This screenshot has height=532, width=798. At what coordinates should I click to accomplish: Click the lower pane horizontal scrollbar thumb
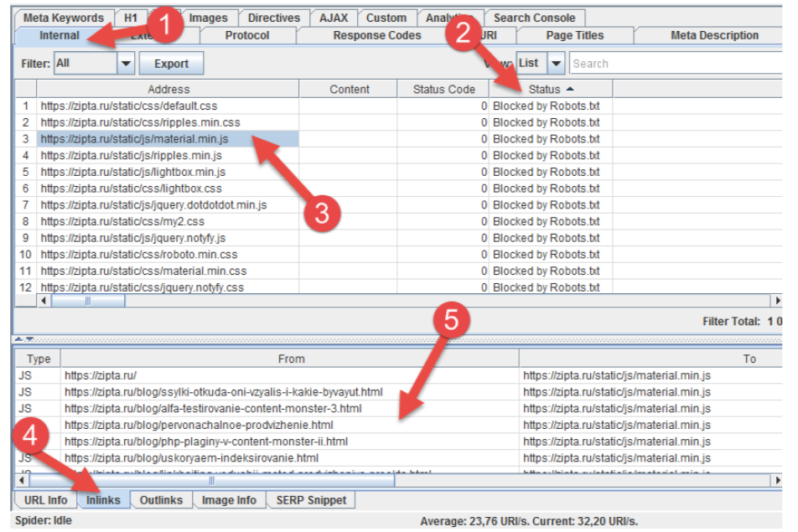pyautogui.click(x=211, y=480)
